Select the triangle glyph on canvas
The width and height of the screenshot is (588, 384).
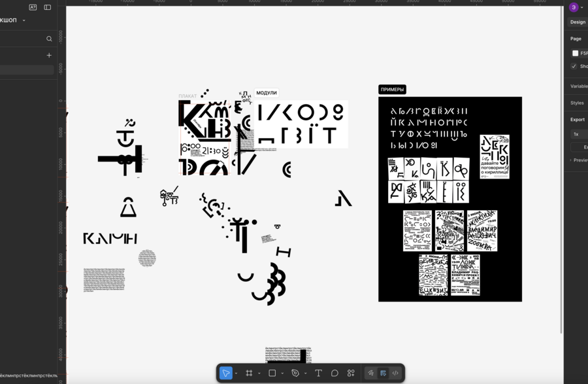[x=128, y=207]
